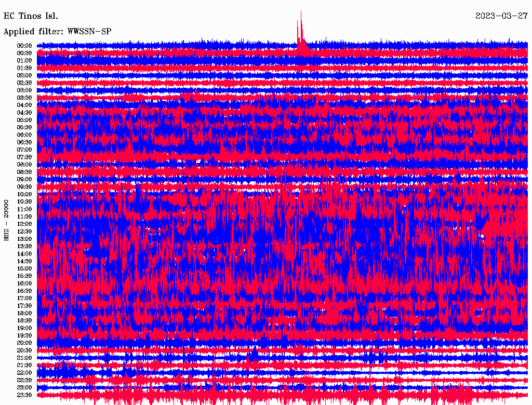Select the 16:30 time label
This screenshot has width=532, height=405.
24,291
